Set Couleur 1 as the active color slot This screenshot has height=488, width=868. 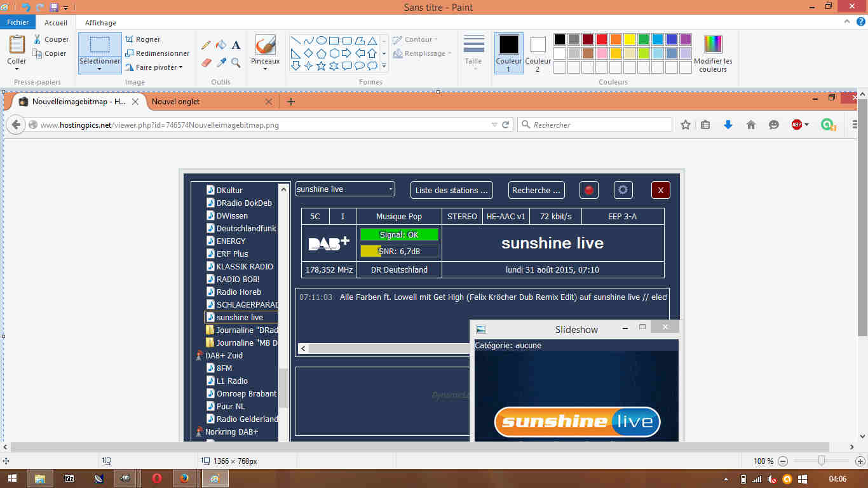point(508,53)
